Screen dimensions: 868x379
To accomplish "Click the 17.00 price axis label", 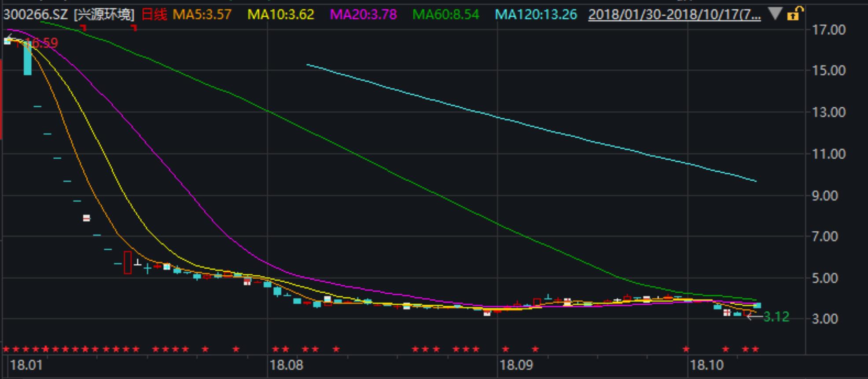I will [829, 30].
